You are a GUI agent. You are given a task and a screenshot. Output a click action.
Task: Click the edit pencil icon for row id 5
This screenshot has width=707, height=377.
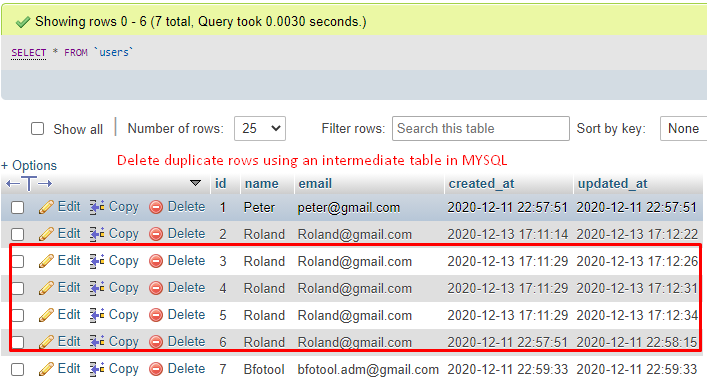click(46, 315)
